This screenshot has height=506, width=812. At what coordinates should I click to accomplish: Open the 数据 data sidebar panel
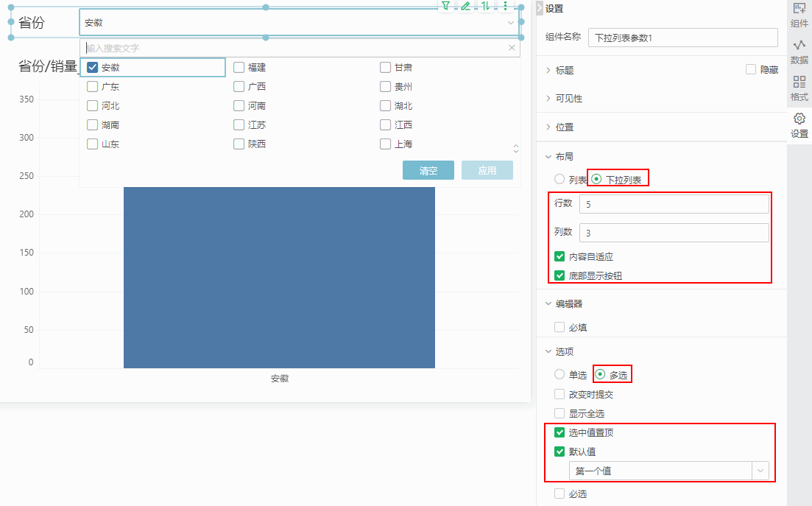799,52
